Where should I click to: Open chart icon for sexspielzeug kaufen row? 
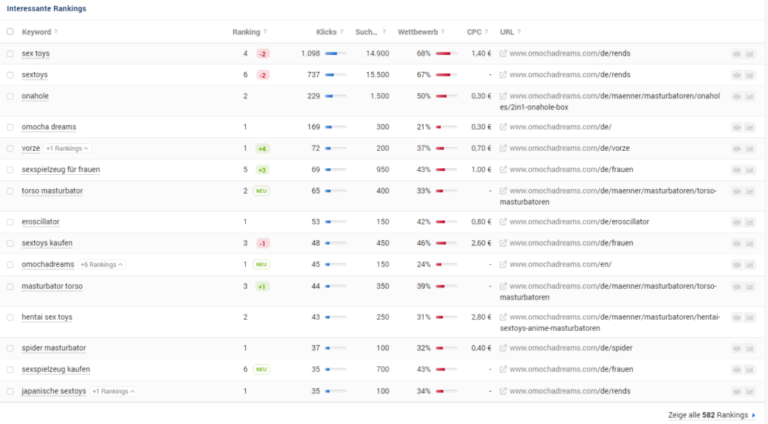[750, 370]
